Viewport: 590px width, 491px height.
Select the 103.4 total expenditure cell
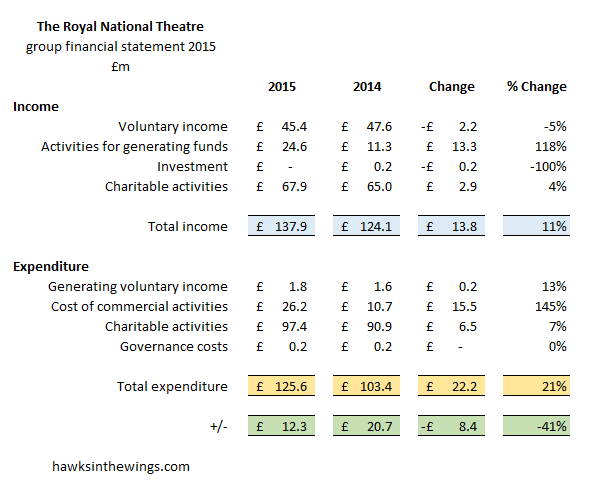tap(366, 386)
